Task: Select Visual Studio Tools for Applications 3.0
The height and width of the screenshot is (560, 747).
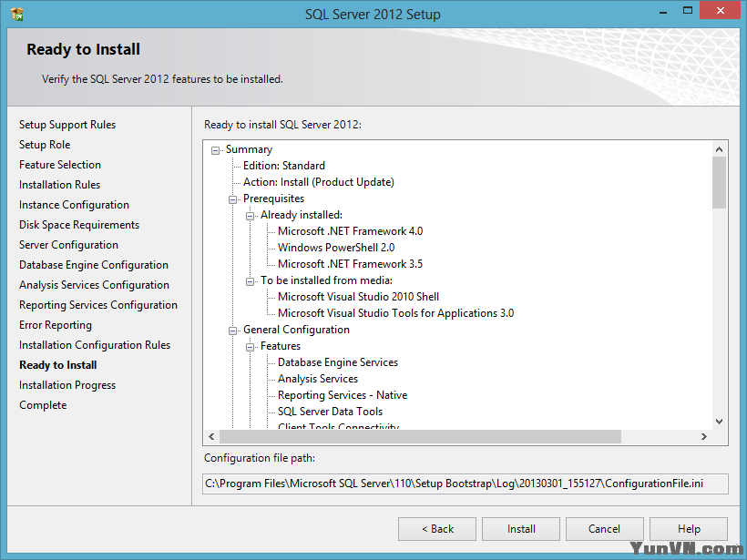Action: tap(396, 313)
